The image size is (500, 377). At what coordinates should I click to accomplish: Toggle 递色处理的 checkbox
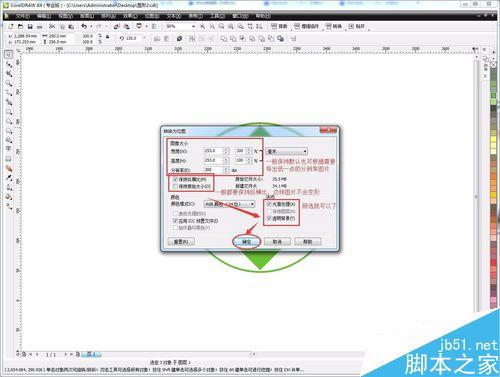point(175,213)
